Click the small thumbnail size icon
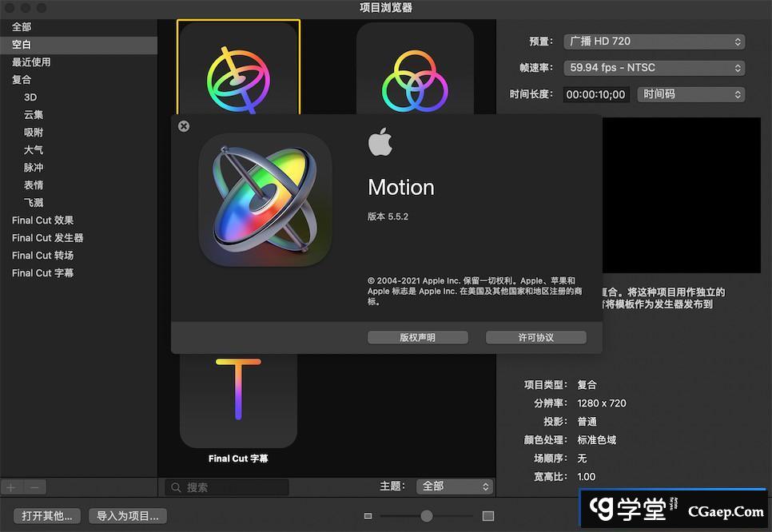Viewport: 772px width, 532px height. click(x=368, y=516)
